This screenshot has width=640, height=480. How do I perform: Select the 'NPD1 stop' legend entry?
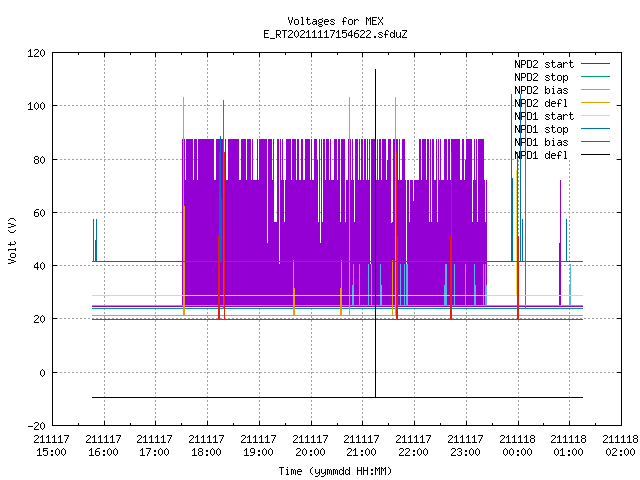pyautogui.click(x=541, y=129)
